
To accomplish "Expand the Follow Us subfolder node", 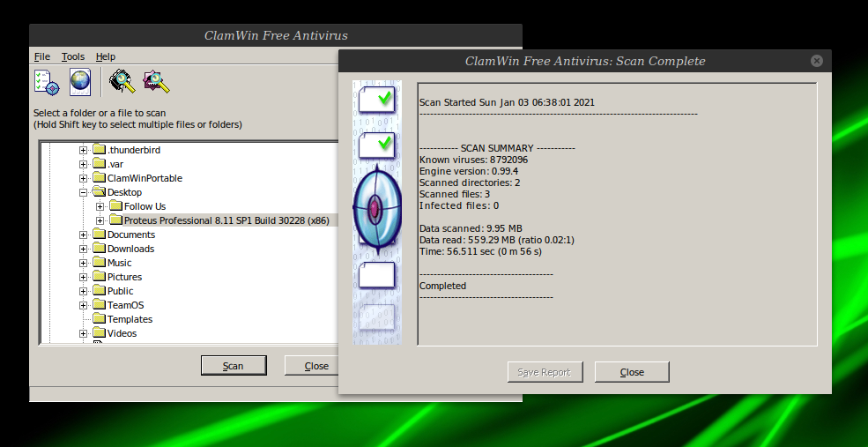I will click(100, 206).
